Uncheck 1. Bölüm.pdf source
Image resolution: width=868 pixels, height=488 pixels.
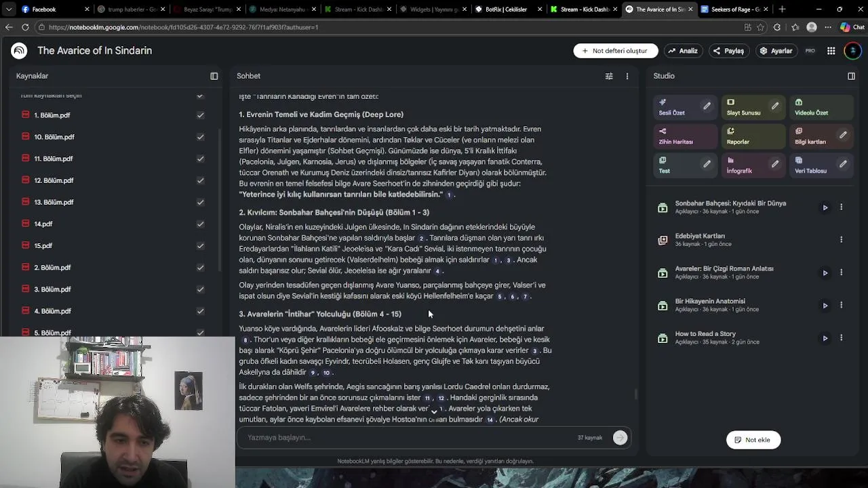tap(200, 115)
